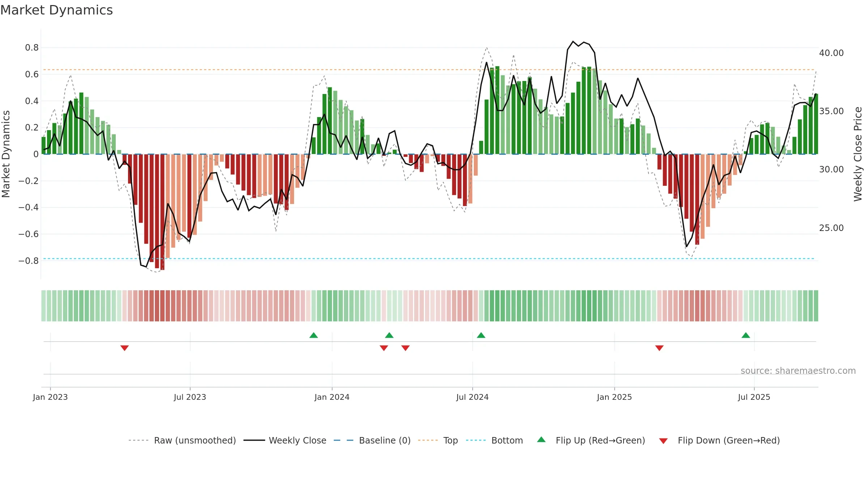868x488 pixels.
Task: Click the flip-down marker after Jan 2025
Action: (659, 348)
